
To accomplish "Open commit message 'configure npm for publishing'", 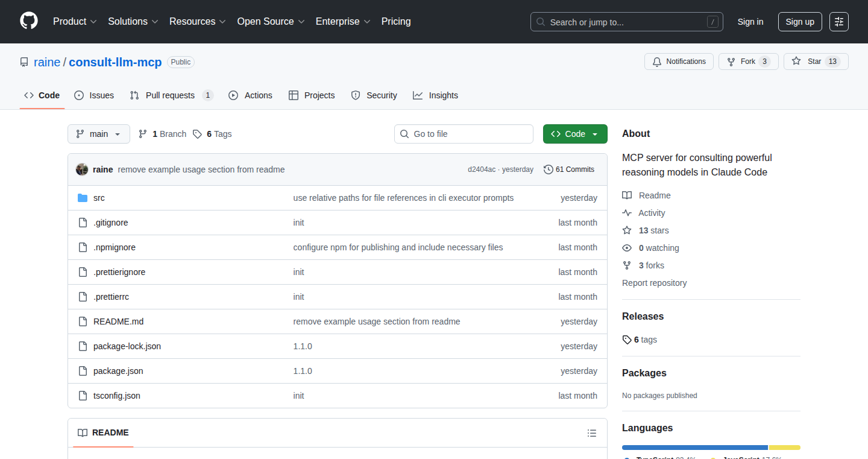I will click(x=398, y=247).
